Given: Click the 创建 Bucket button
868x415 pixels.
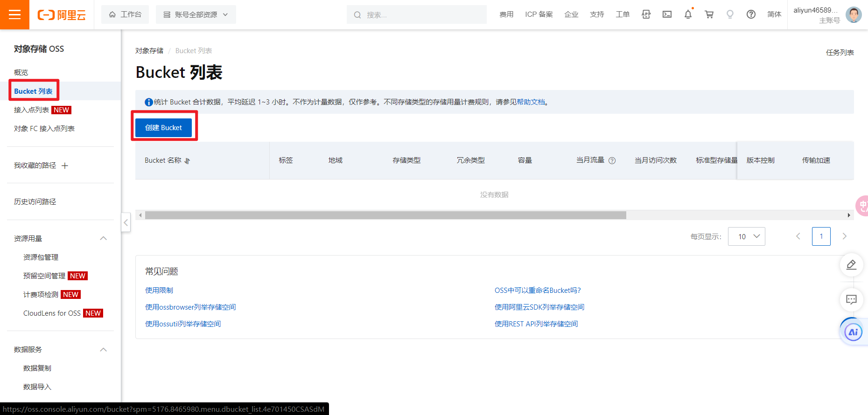Looking at the screenshot, I should (163, 127).
